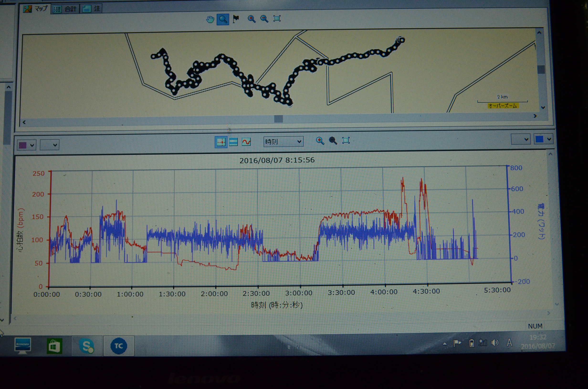Open Skype from the taskbar
588x389 pixels.
86,346
